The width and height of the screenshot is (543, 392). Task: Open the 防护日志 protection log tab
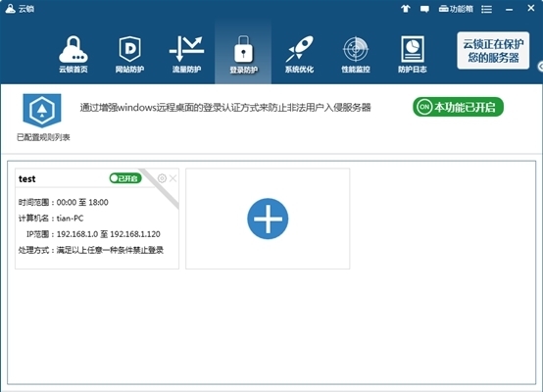click(x=412, y=54)
